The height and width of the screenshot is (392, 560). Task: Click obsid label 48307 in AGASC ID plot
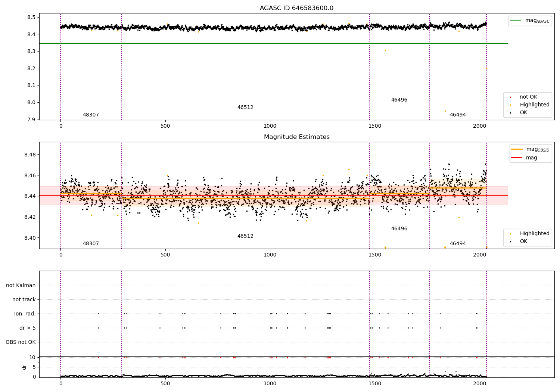[91, 115]
